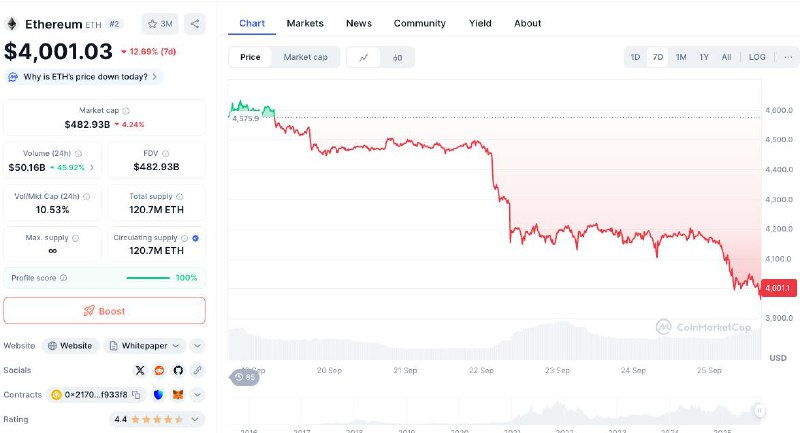Copy the contract address 0x2170...f933f8
This screenshot has height=433, width=800.
135,395
